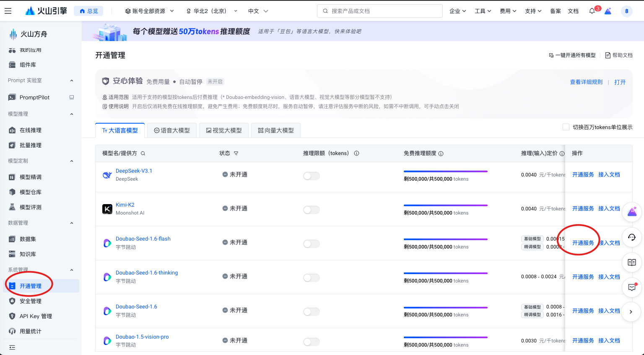Open PromptPilot external window icon
The image size is (644, 355).
pos(72,97)
